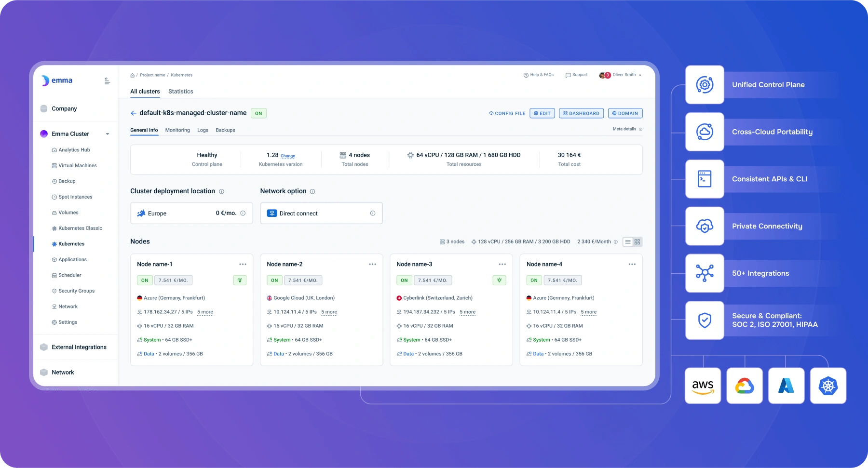Expand 5 more IPs for Node name-3
The image size is (868, 468).
468,312
